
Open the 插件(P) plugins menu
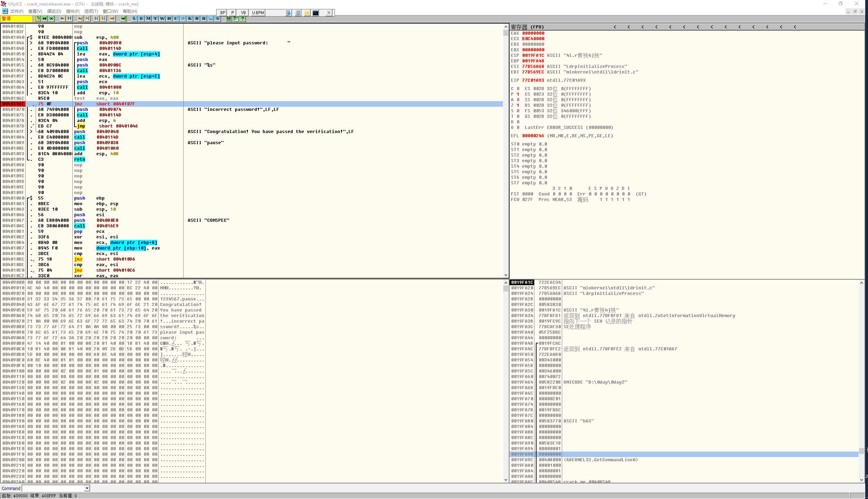click(73, 11)
